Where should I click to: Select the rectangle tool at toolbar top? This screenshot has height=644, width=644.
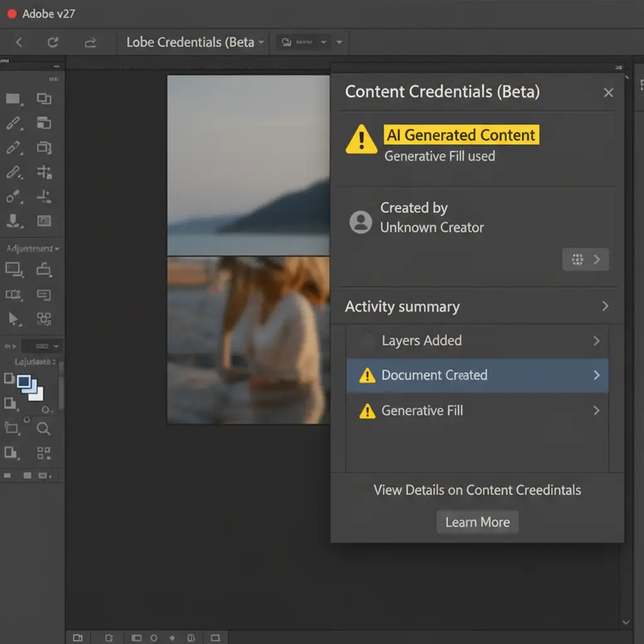click(x=13, y=99)
